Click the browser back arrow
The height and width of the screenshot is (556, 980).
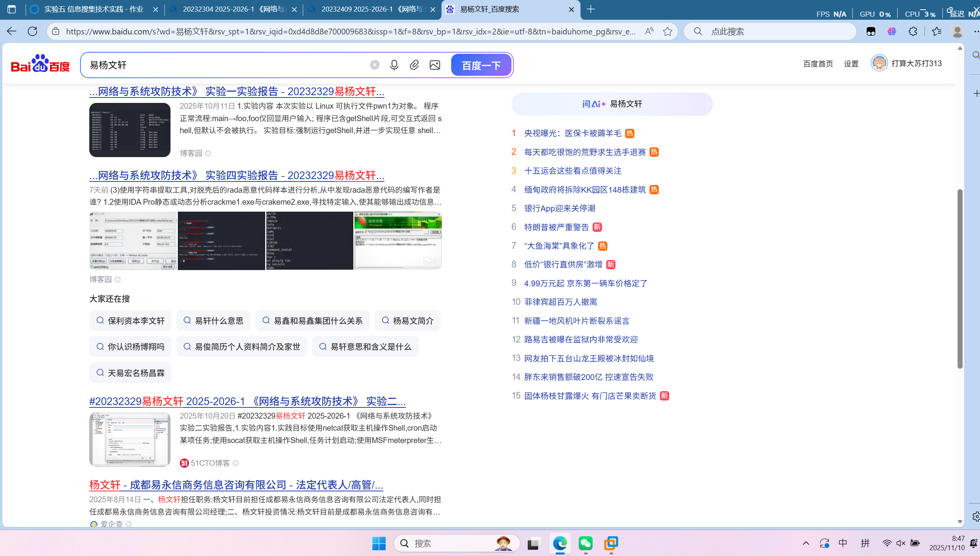pos(11,31)
